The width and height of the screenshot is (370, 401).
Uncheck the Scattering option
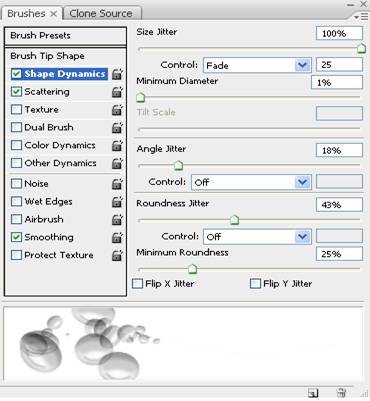[16, 92]
